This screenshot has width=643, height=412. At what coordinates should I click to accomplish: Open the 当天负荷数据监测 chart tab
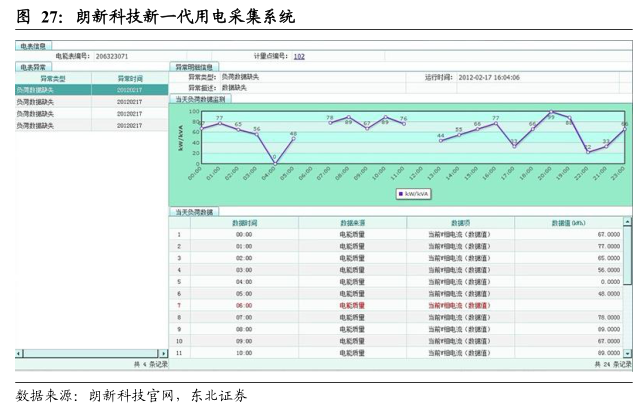tap(202, 99)
